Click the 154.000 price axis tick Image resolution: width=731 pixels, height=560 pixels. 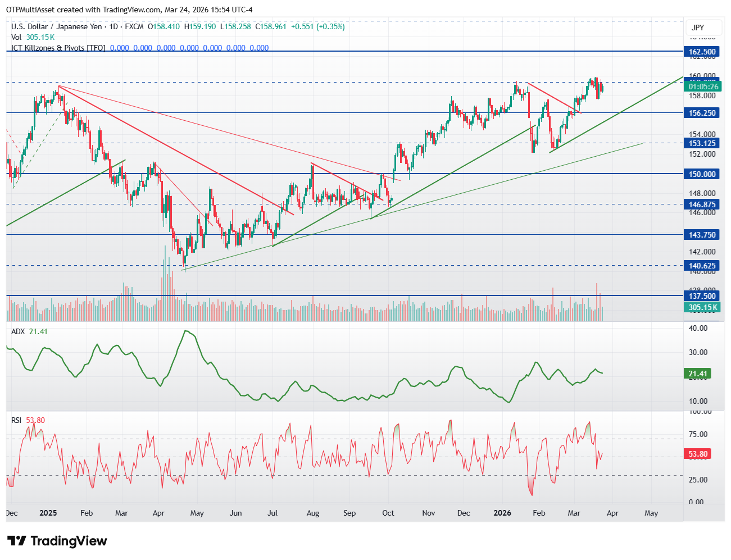click(x=702, y=134)
